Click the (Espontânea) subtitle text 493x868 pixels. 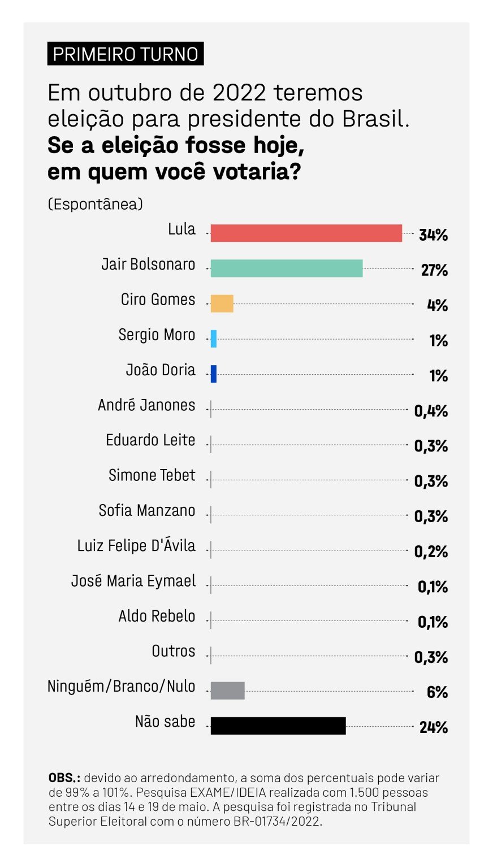[95, 204]
